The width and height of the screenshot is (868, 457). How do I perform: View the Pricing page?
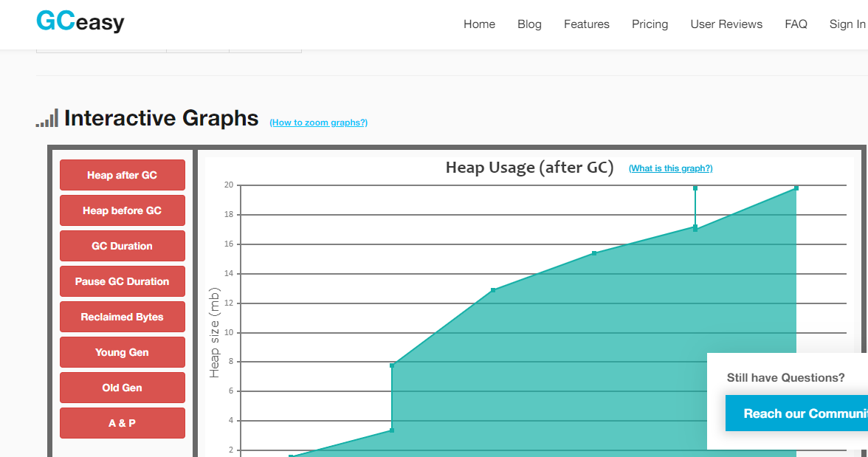click(x=650, y=24)
